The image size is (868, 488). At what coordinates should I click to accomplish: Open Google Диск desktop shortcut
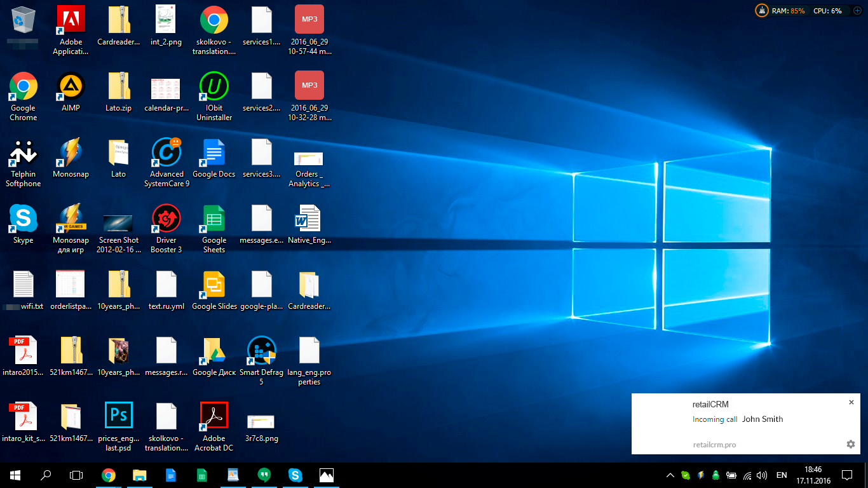[214, 356]
